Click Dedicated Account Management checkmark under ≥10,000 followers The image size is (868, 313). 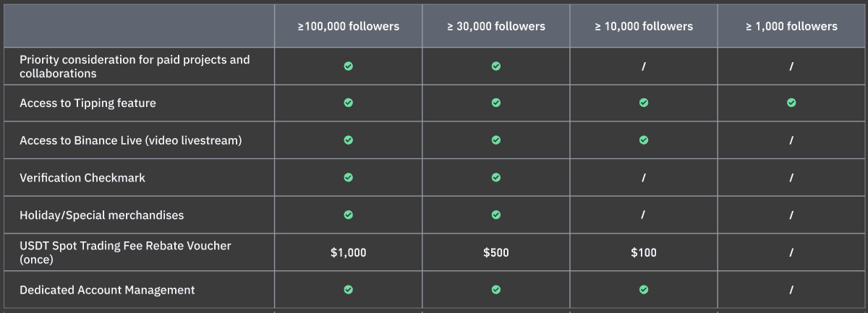coord(644,290)
